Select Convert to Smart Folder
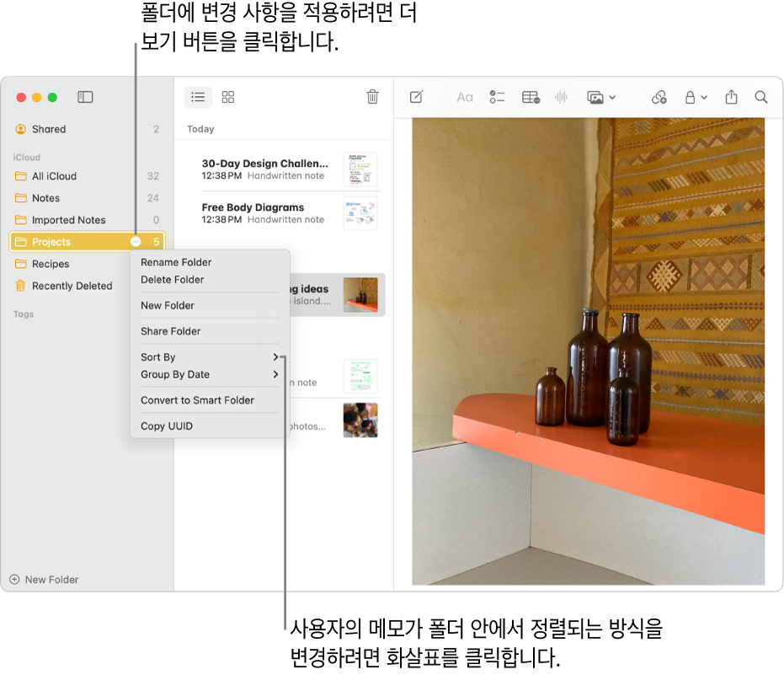Image resolution: width=784 pixels, height=675 pixels. point(197,400)
